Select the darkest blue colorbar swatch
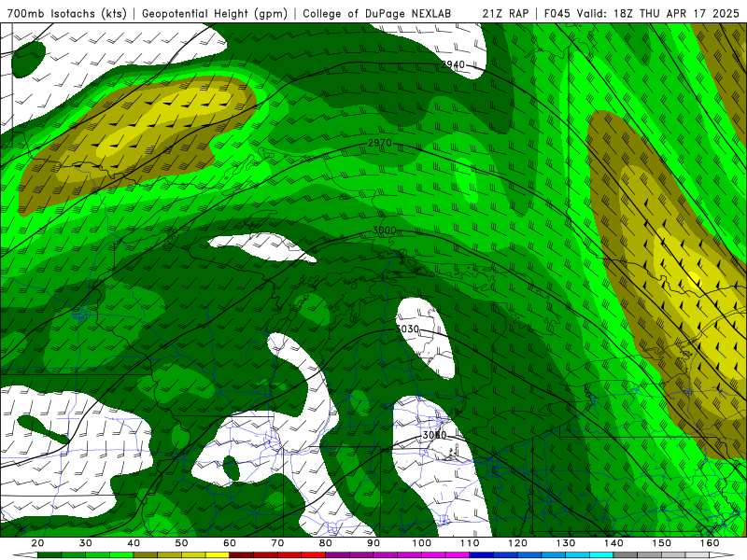Image resolution: width=747 pixels, height=560 pixels. click(x=482, y=555)
